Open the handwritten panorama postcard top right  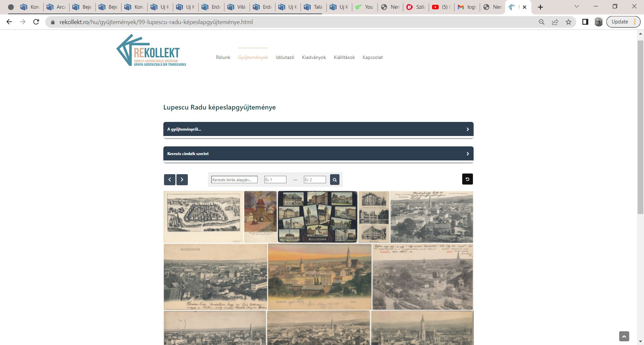pos(432,217)
